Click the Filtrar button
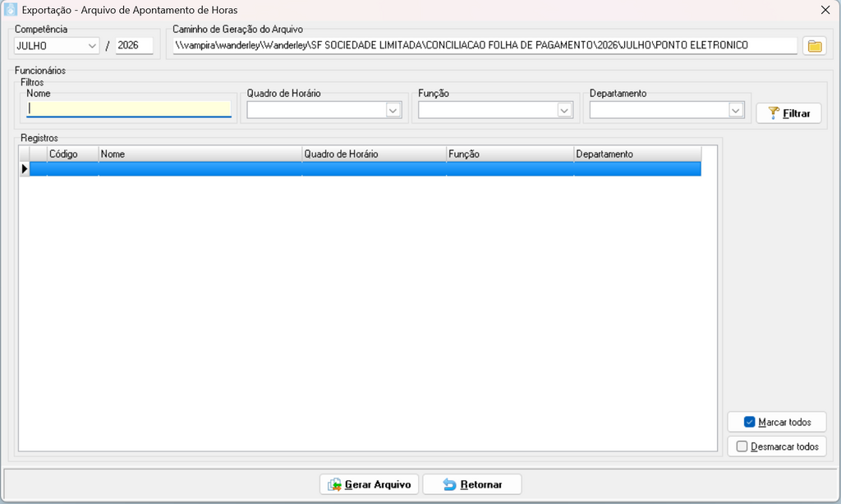 (x=788, y=113)
